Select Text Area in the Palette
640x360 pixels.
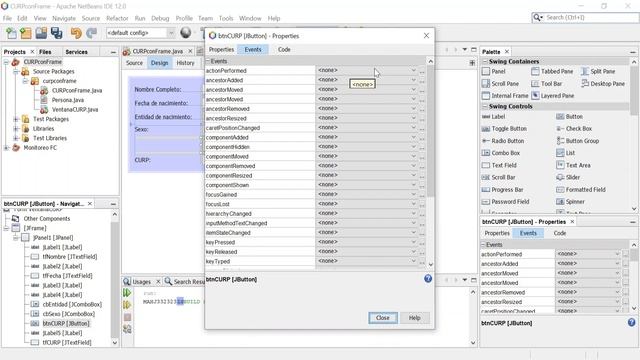click(x=573, y=165)
